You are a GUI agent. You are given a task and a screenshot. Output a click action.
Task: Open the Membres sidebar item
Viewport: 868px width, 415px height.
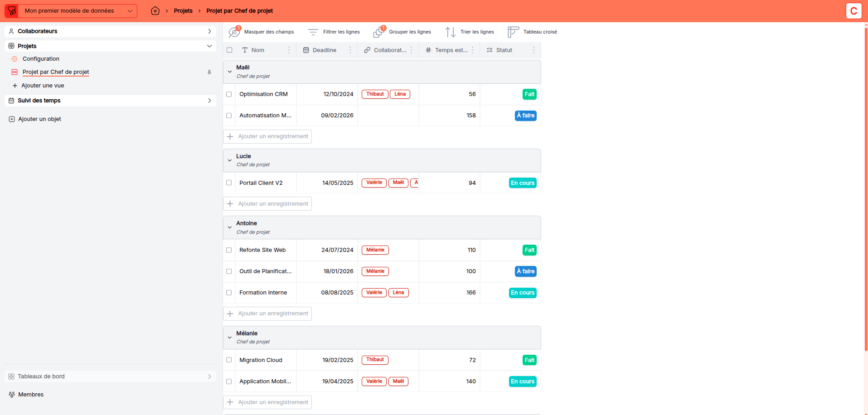31,395
